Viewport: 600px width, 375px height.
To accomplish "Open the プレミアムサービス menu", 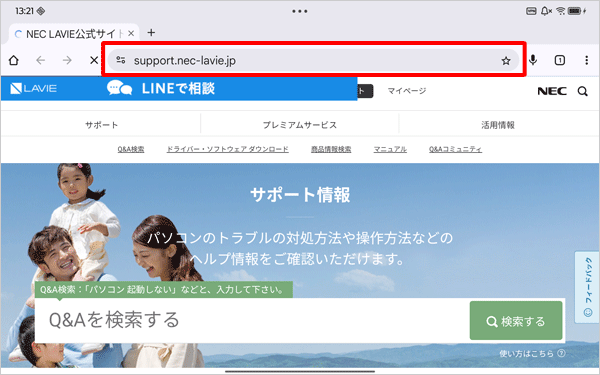I will click(x=300, y=125).
